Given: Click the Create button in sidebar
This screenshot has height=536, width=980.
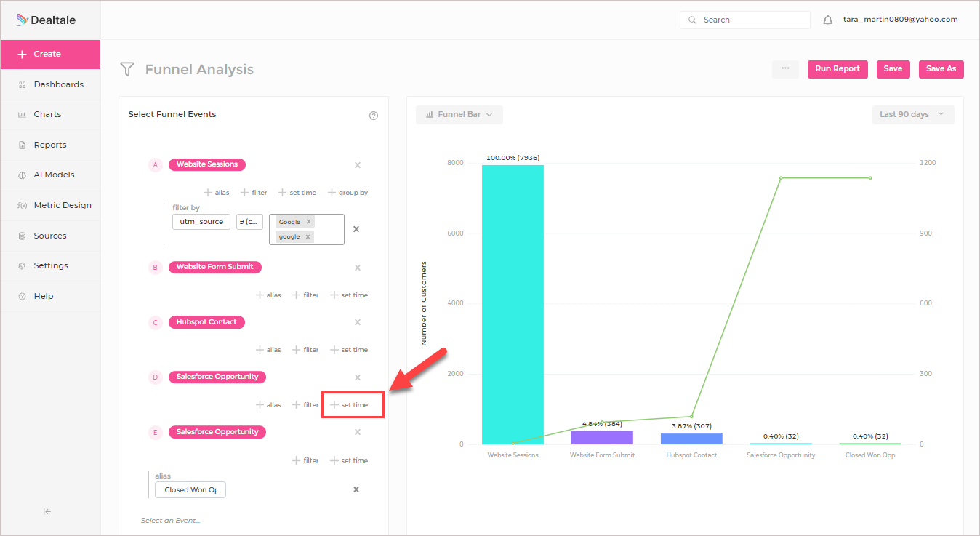Looking at the screenshot, I should point(50,55).
